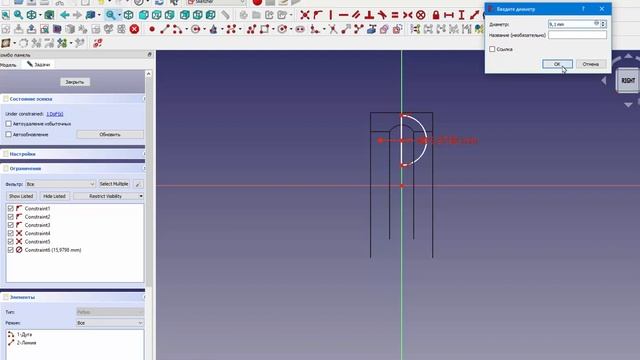Collapse the constraints section header
This screenshot has width=640, height=360.
pyautogui.click(x=73, y=168)
